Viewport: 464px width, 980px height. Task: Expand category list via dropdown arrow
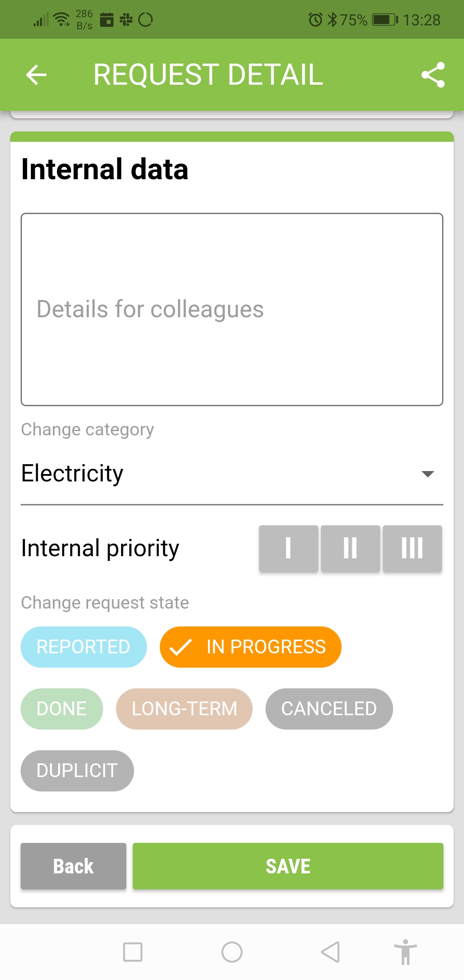[427, 474]
